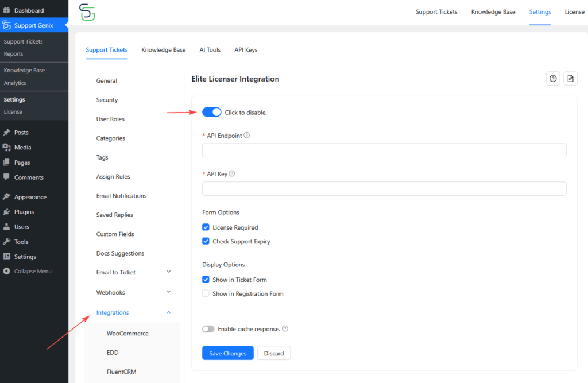Check Show in Registration Form checkbox
The width and height of the screenshot is (588, 383).
tap(206, 293)
